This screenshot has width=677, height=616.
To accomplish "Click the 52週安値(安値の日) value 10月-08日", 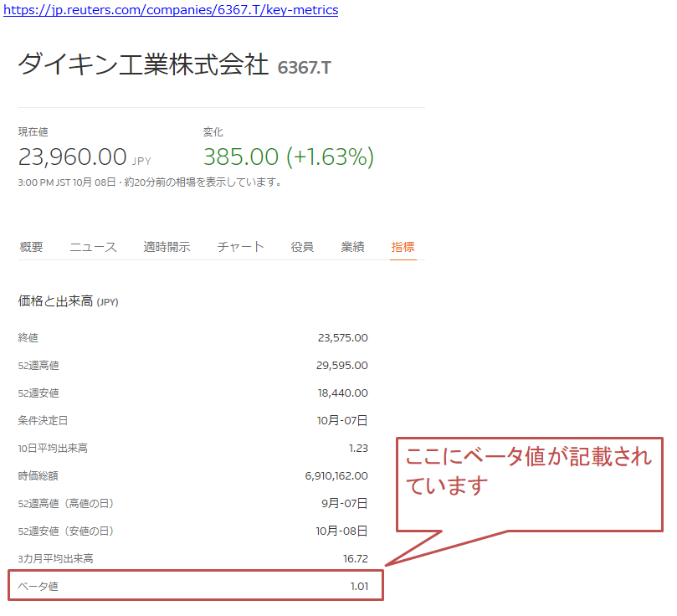I will pos(341,531).
